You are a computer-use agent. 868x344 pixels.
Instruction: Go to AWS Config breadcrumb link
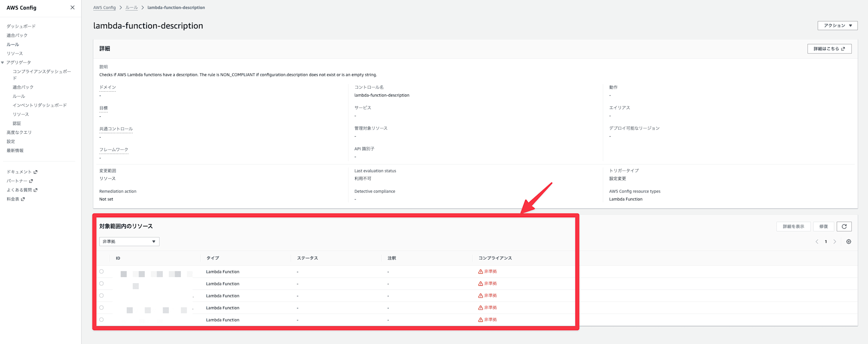click(x=105, y=8)
